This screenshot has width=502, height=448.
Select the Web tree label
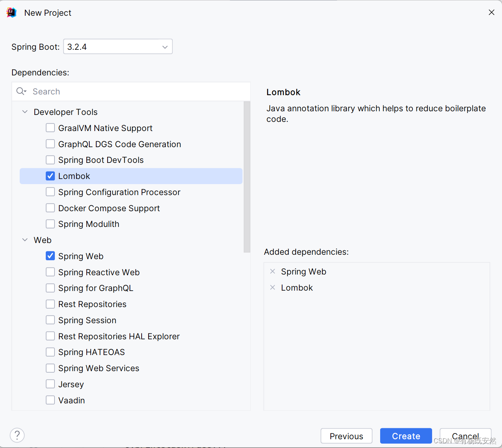coord(42,240)
